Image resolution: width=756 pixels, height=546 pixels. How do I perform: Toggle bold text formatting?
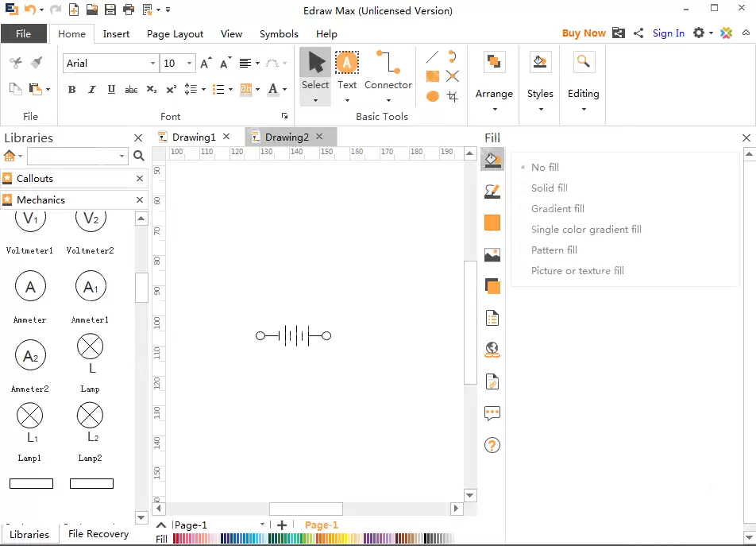tap(71, 90)
